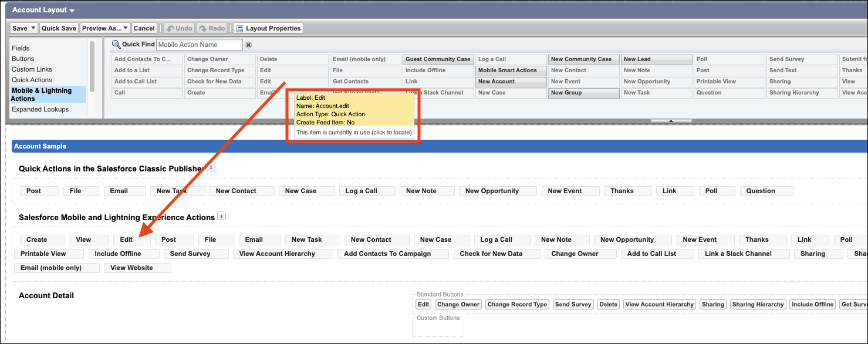Select Guest Community Case palette item

click(x=438, y=59)
